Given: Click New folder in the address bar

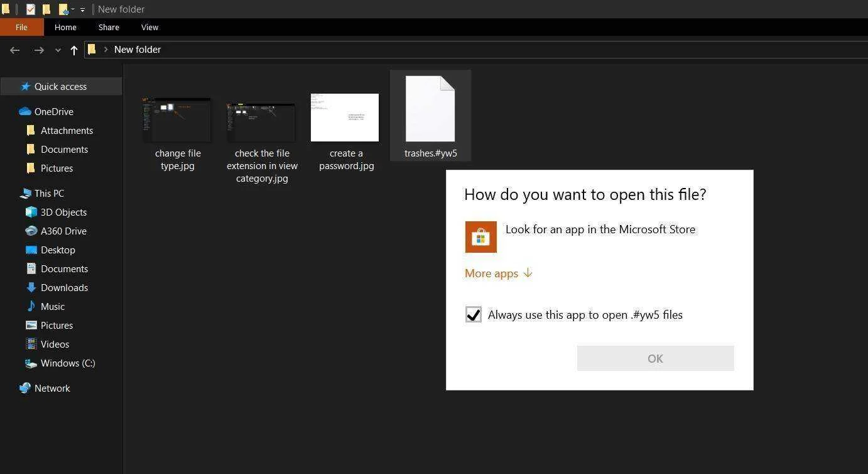Looking at the screenshot, I should click(x=138, y=49).
